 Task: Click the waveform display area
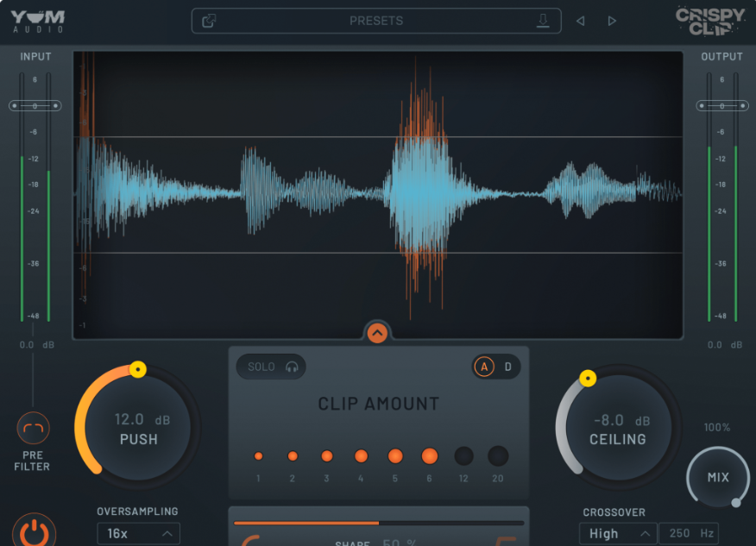[x=378, y=195]
